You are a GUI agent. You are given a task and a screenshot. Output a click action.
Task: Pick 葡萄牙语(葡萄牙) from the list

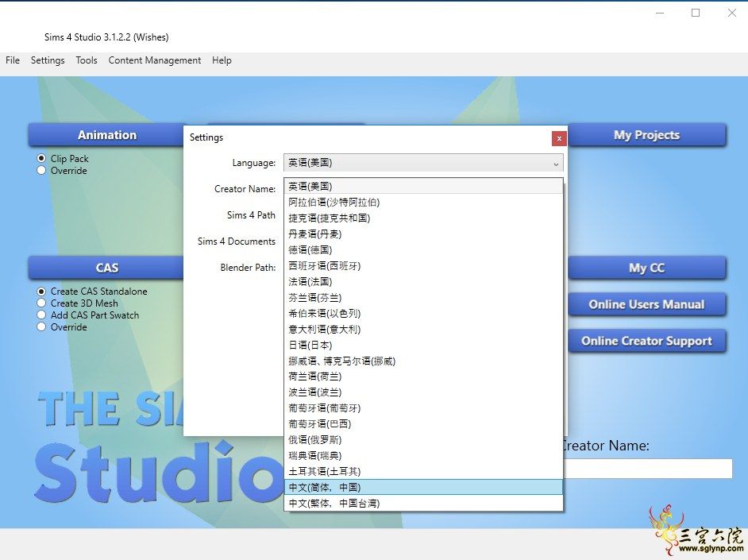pos(423,407)
